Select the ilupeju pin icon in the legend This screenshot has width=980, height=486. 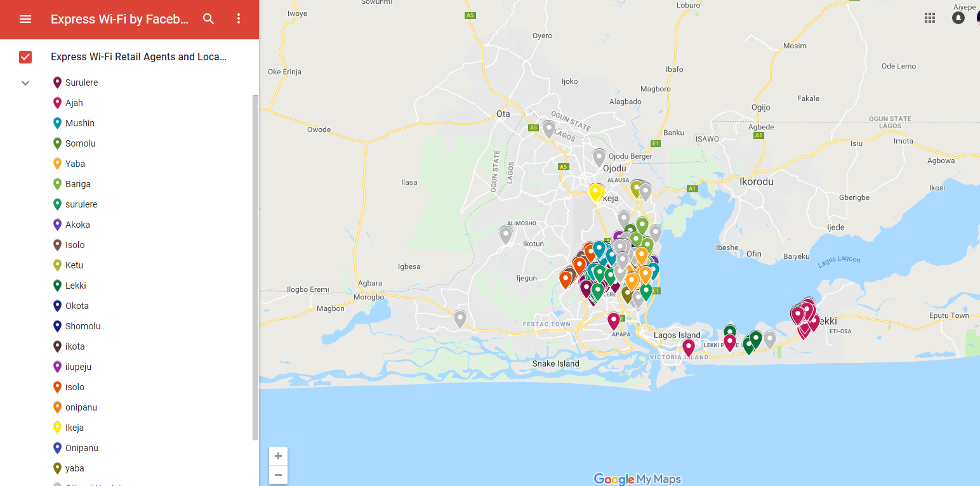point(57,367)
